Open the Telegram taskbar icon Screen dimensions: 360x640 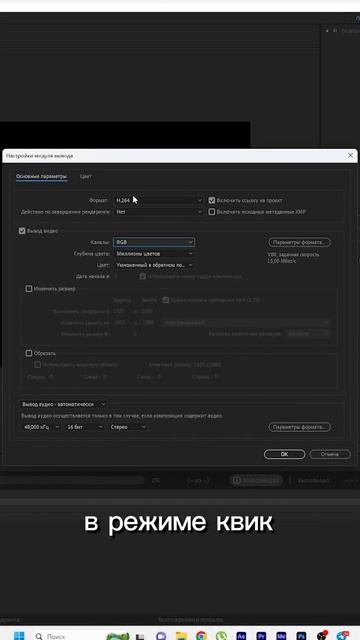click(x=342, y=636)
